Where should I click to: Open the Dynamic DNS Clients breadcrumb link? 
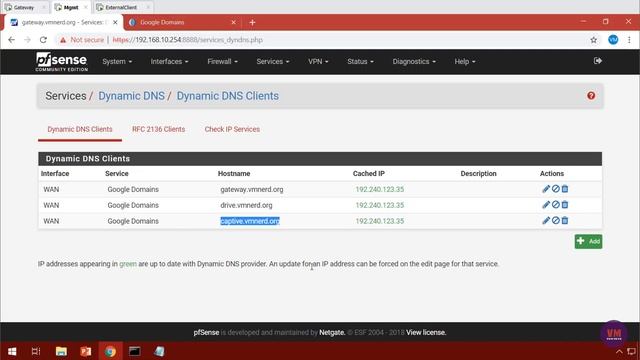click(x=227, y=96)
